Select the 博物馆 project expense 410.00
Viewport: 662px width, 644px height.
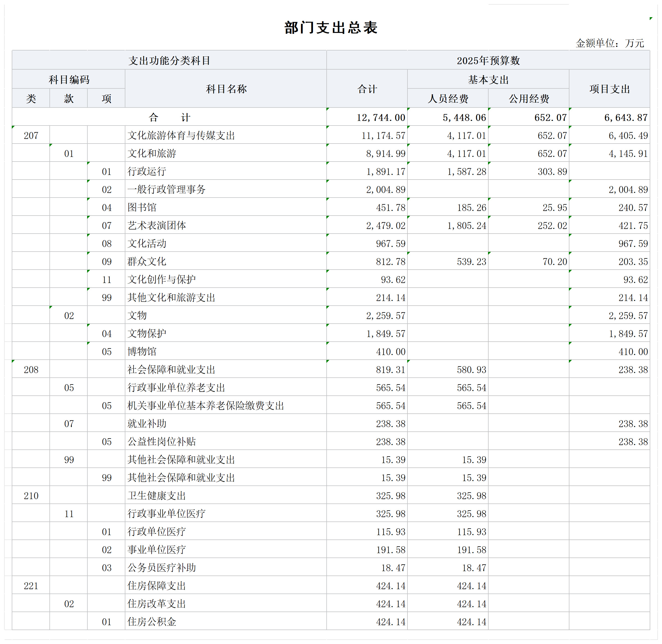point(633,352)
